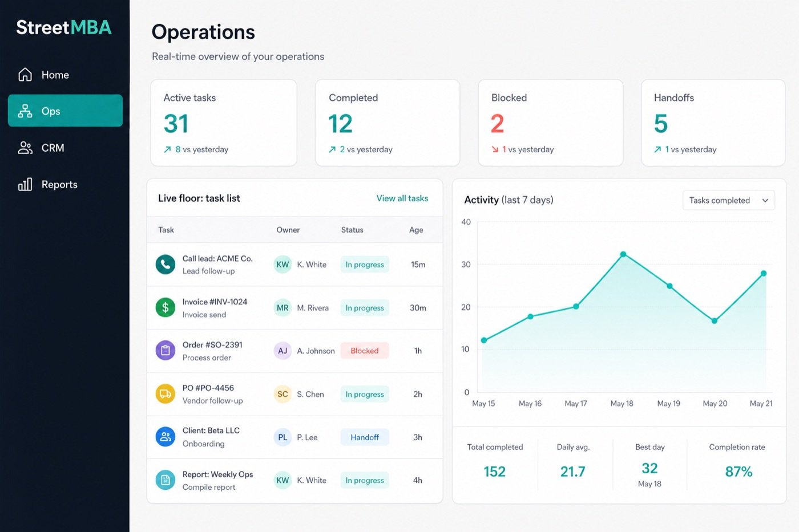Click the May 19 chart data point
Screen dimensions: 799x532
point(669,286)
